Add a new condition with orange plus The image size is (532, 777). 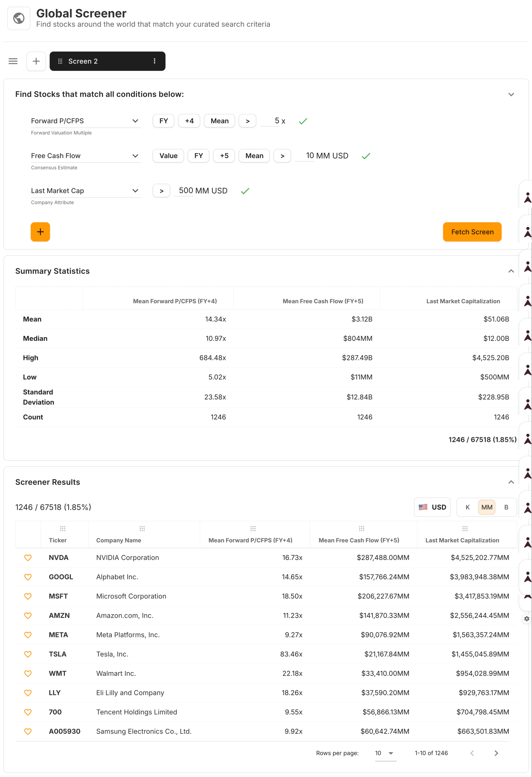pyautogui.click(x=40, y=232)
